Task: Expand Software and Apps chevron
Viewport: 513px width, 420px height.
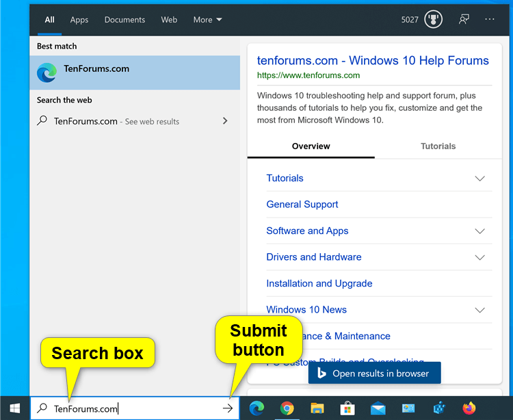Action: pos(479,231)
